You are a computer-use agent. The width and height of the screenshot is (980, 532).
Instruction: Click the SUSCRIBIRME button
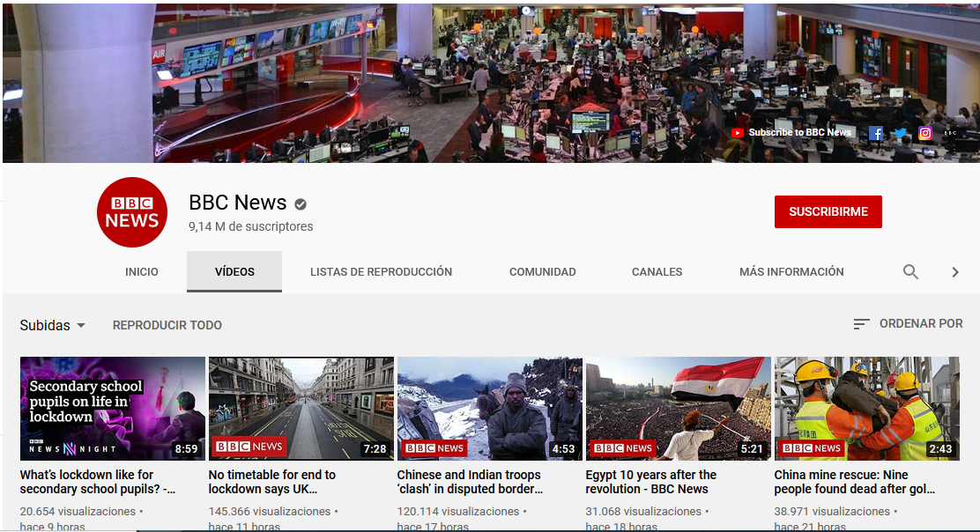click(828, 211)
